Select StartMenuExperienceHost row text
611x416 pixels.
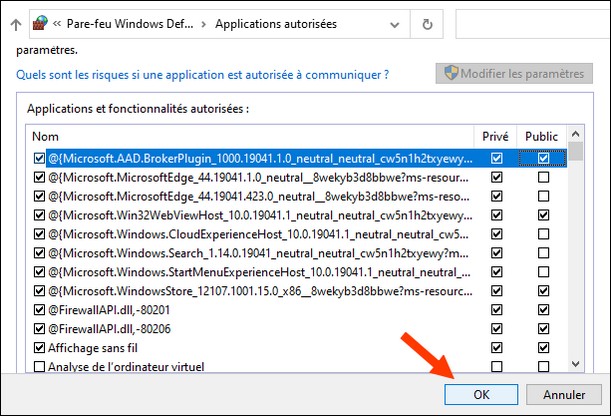click(x=259, y=272)
